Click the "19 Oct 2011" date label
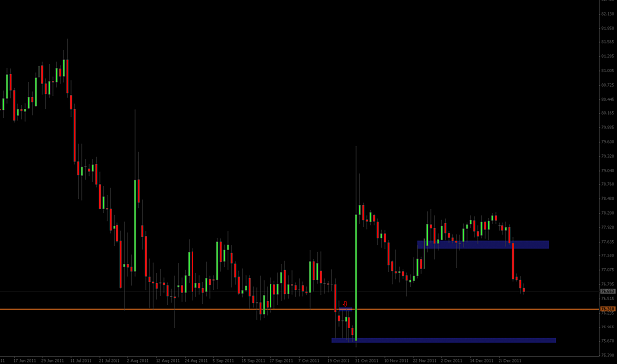The height and width of the screenshot is (364, 617). tap(339, 360)
